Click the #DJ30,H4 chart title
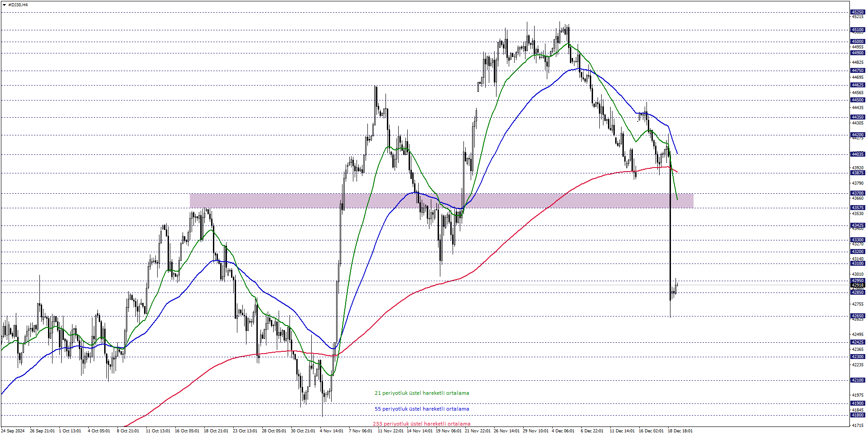This screenshot has height=436, width=868. pos(18,5)
